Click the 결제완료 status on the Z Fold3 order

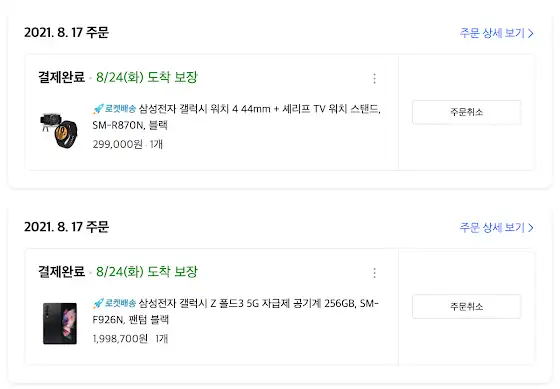(x=62, y=271)
